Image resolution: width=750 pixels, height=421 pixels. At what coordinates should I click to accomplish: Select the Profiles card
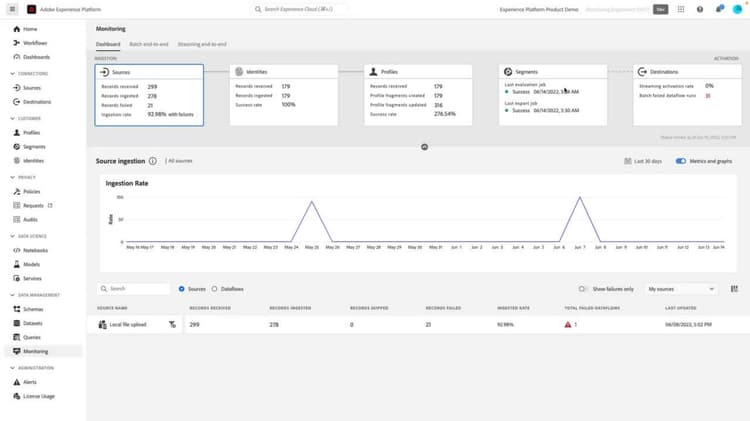tap(418, 95)
